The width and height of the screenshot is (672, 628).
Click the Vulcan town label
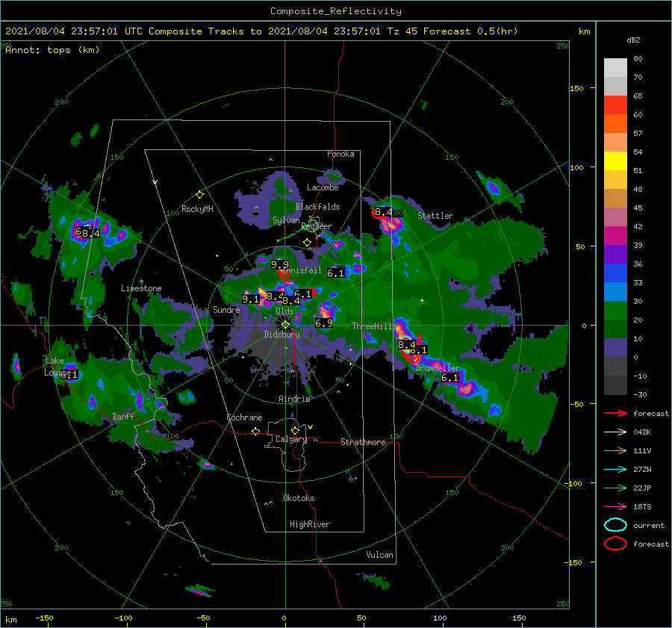click(379, 555)
